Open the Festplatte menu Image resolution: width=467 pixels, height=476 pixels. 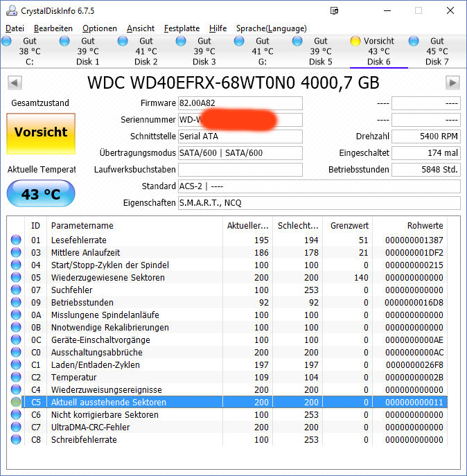click(182, 28)
